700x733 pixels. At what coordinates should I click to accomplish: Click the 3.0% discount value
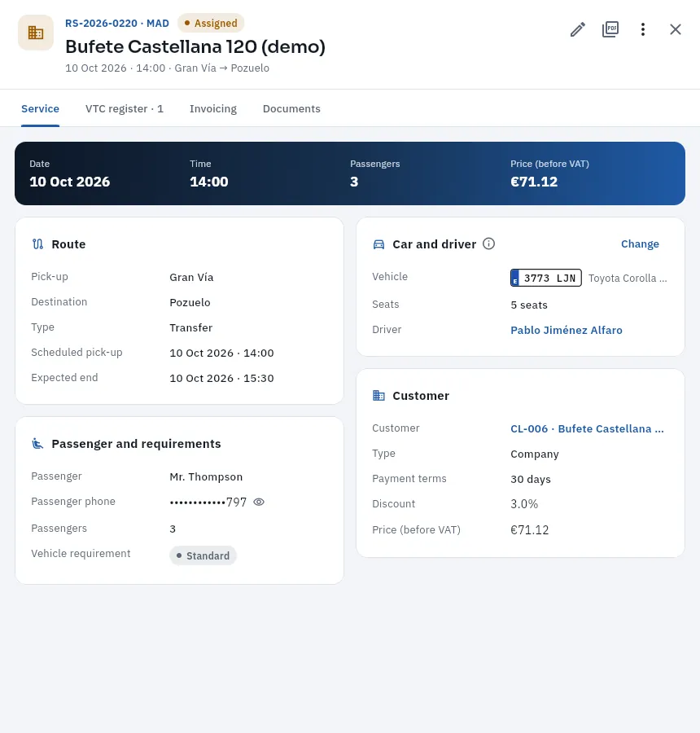click(x=524, y=504)
